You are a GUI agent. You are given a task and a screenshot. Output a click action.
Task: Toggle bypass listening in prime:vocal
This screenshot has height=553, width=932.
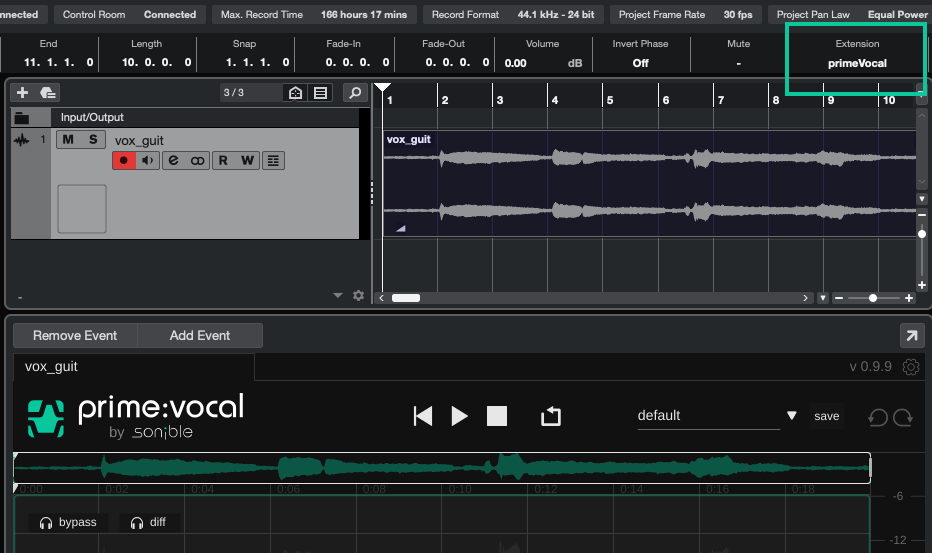pos(68,522)
